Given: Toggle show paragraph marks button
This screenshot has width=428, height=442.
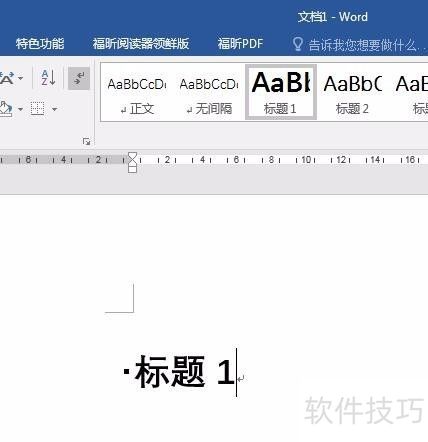Looking at the screenshot, I should (x=79, y=79).
